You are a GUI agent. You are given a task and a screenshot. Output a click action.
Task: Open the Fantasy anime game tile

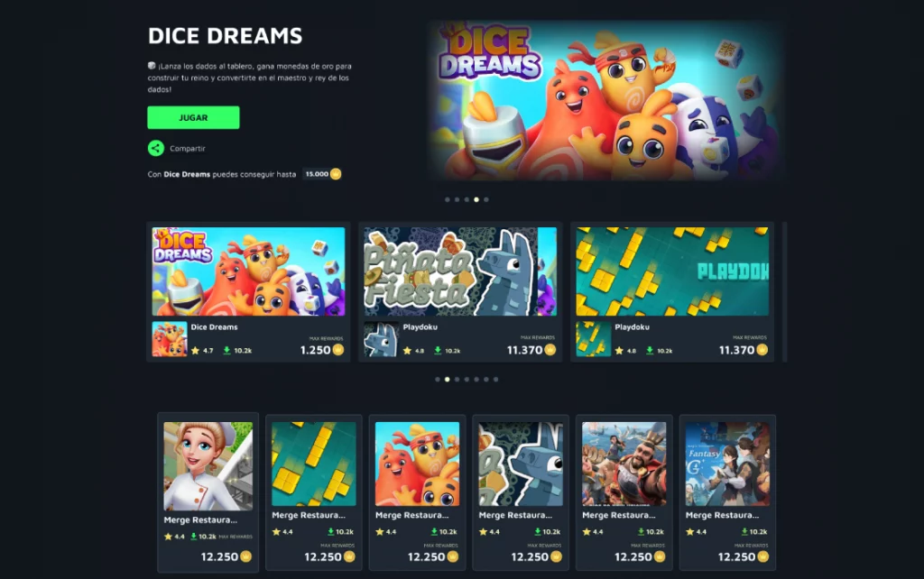(727, 492)
